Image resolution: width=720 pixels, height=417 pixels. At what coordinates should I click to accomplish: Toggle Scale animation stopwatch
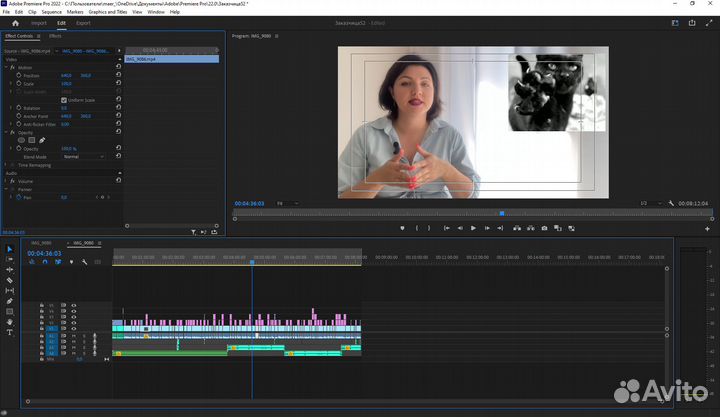point(19,84)
